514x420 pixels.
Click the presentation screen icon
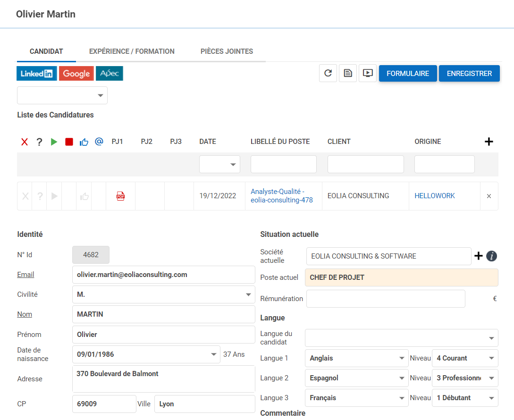[x=368, y=74]
